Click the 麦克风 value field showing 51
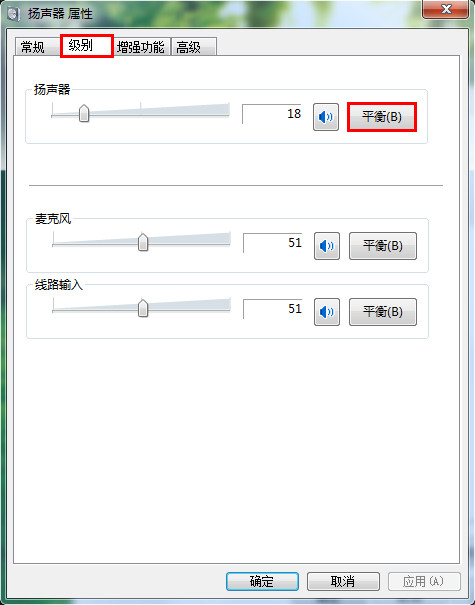Viewport: 475px width, 605px height. point(273,243)
